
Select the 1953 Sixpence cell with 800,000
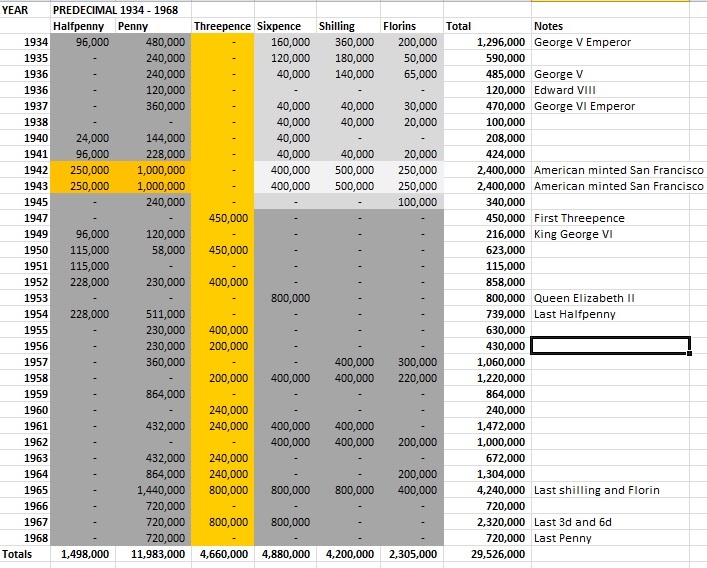285,298
